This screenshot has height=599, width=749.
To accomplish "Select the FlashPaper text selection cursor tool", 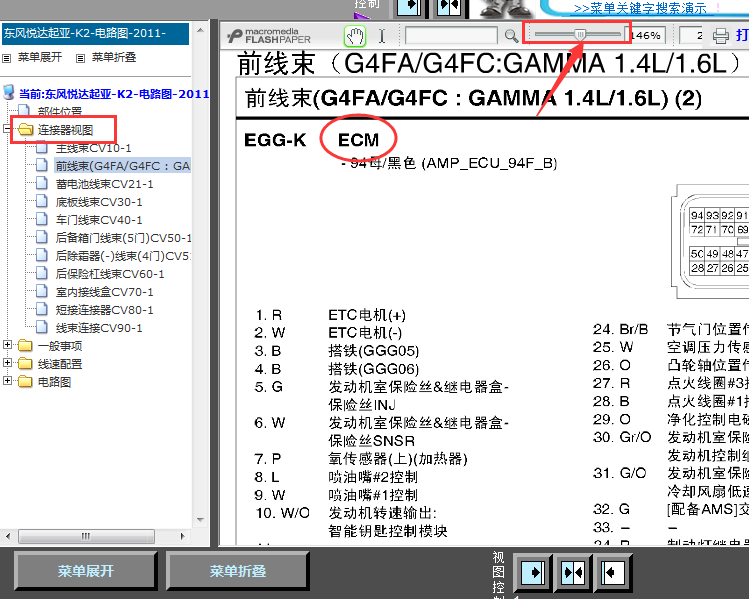I will pyautogui.click(x=382, y=36).
